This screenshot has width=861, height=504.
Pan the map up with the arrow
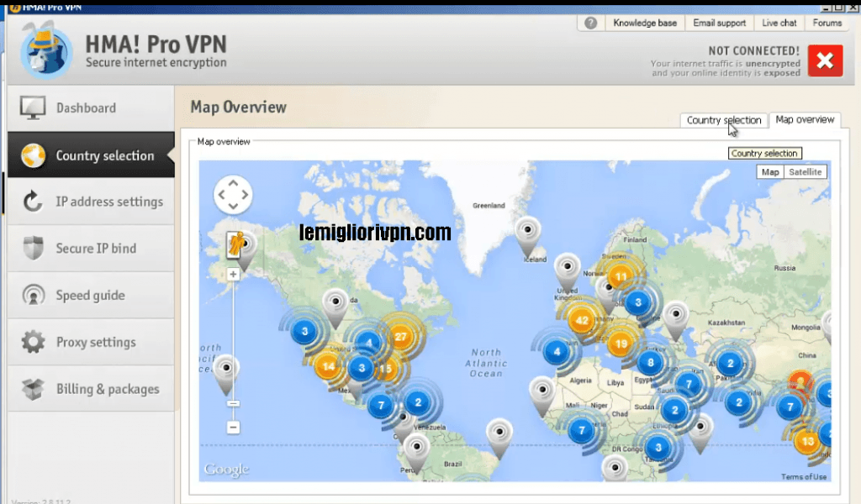pyautogui.click(x=233, y=183)
